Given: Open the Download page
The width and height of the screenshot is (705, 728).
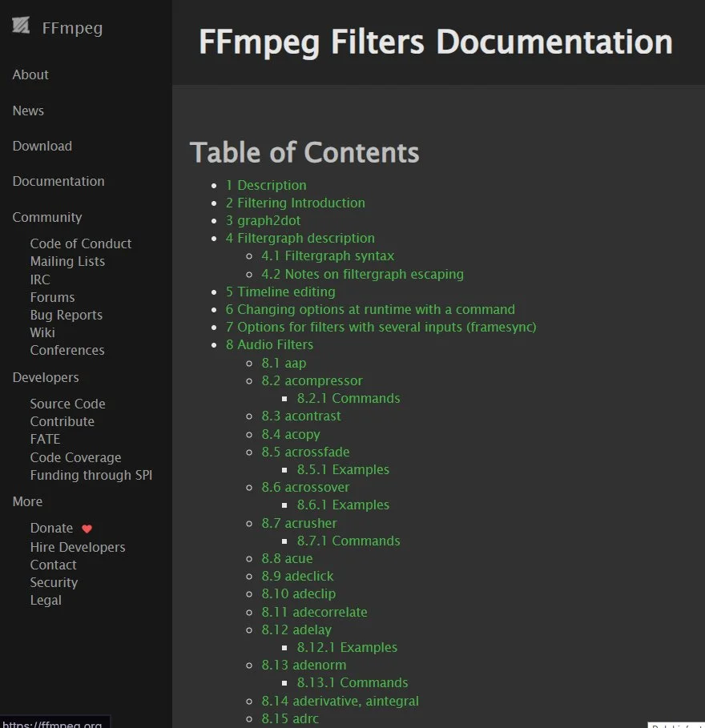Looking at the screenshot, I should click(x=42, y=146).
